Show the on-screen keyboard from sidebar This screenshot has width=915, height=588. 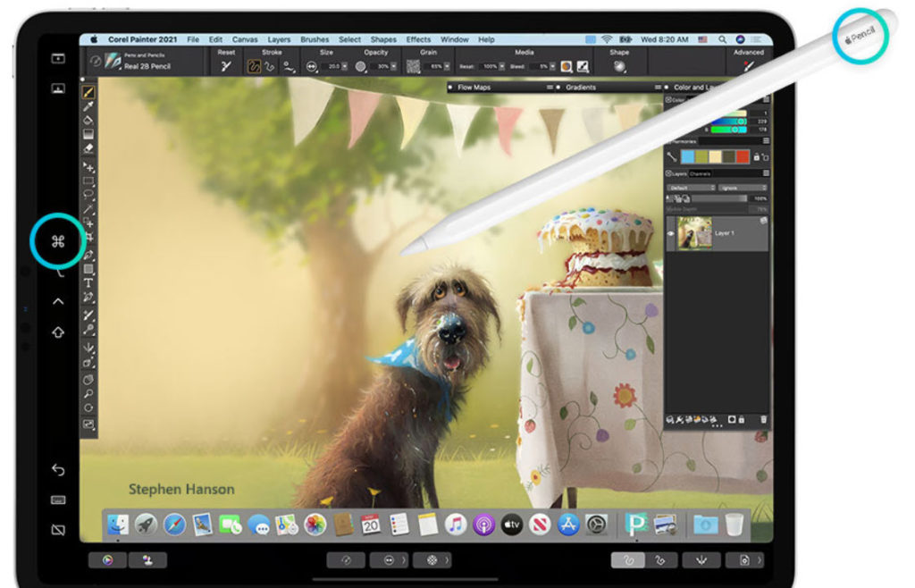58,500
